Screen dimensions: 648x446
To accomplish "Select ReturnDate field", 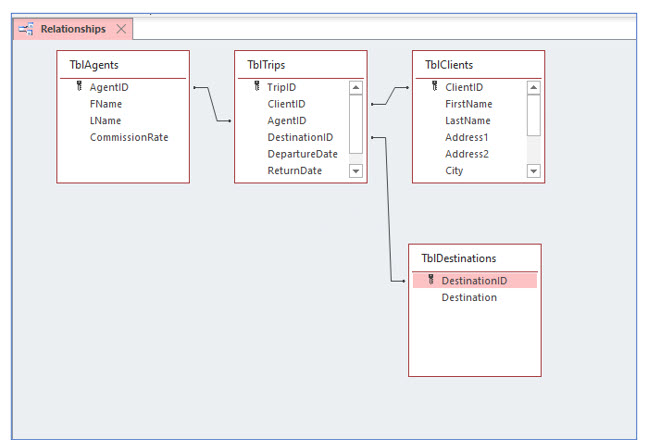I will (295, 171).
